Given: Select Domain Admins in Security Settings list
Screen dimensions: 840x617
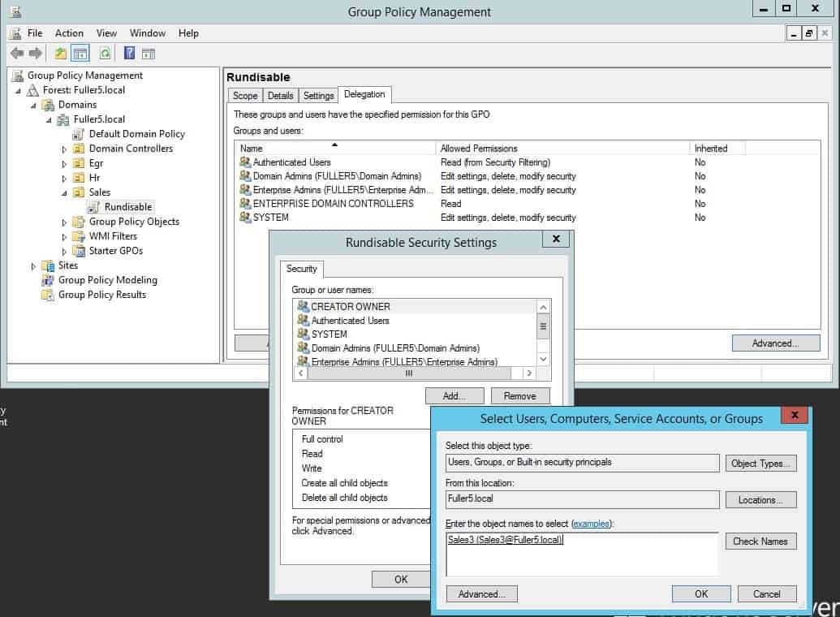Looking at the screenshot, I should click(x=395, y=348).
